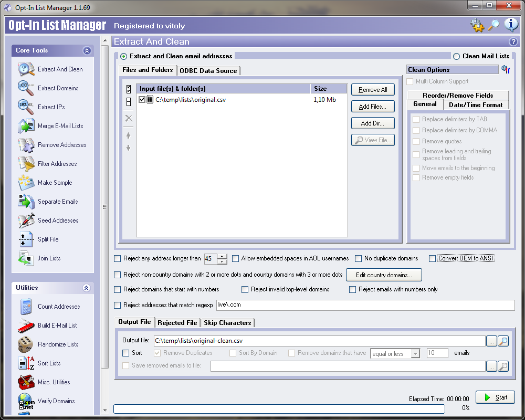
Task: Select the Randomize Lists dice icon
Action: tap(26, 344)
